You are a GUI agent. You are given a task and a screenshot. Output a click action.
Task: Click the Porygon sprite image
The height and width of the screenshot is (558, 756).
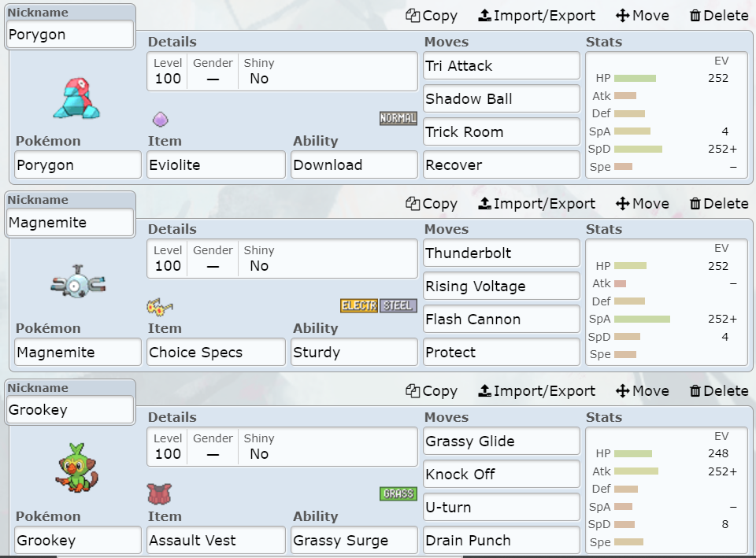76,98
